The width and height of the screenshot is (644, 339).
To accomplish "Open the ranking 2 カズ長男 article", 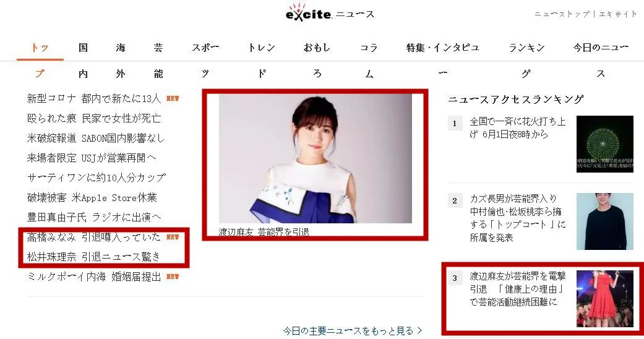I will [518, 218].
